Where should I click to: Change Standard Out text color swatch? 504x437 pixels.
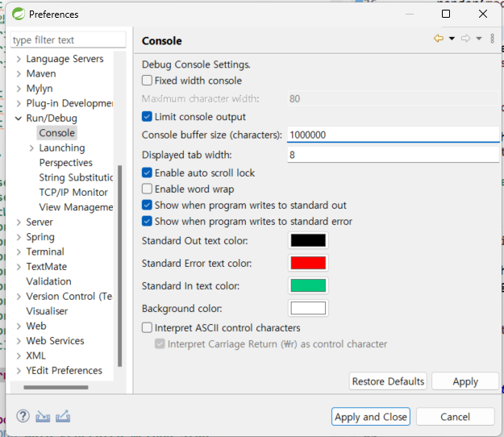click(x=308, y=240)
